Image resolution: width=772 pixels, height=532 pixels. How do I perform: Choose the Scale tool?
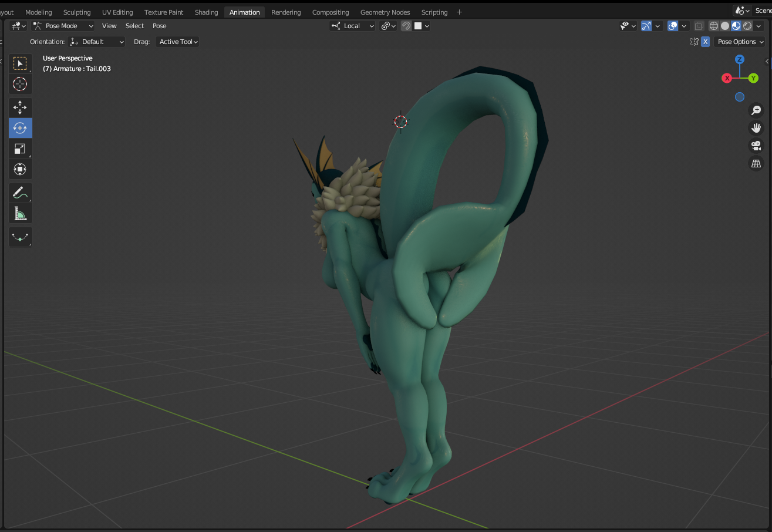point(20,149)
